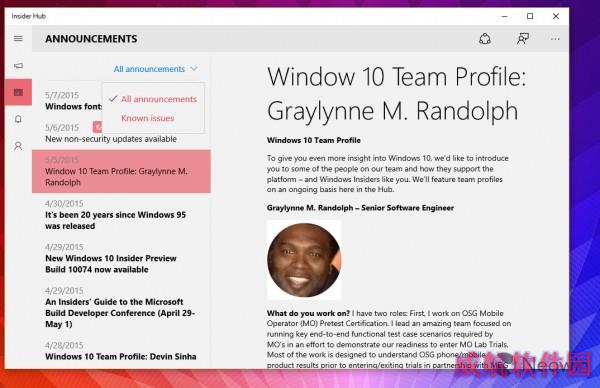The image size is (600, 388).
Task: Click the Feedback app icon in header
Action: click(x=485, y=39)
